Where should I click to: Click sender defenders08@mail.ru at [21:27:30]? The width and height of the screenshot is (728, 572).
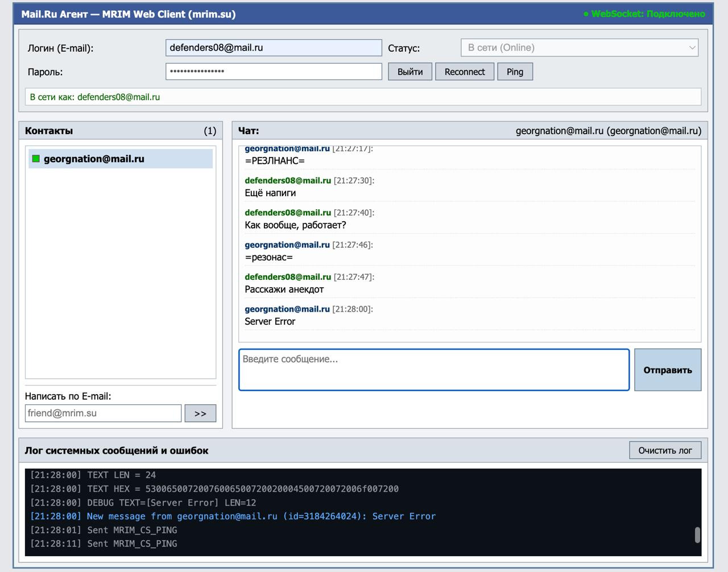(x=288, y=181)
